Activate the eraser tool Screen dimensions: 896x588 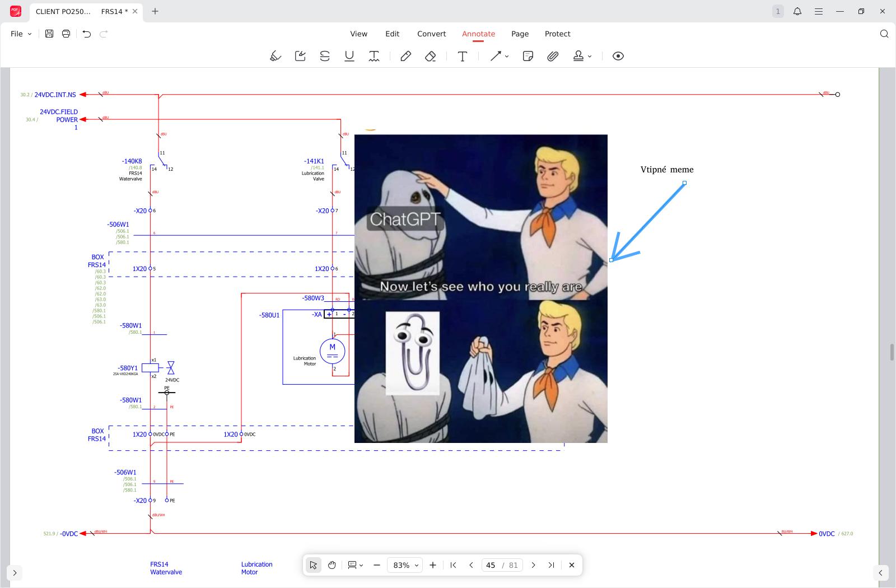430,56
